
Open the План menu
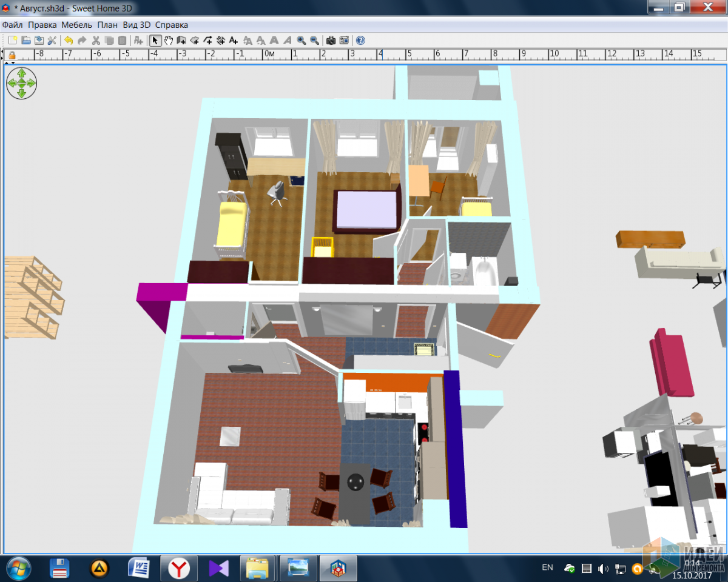coord(108,25)
